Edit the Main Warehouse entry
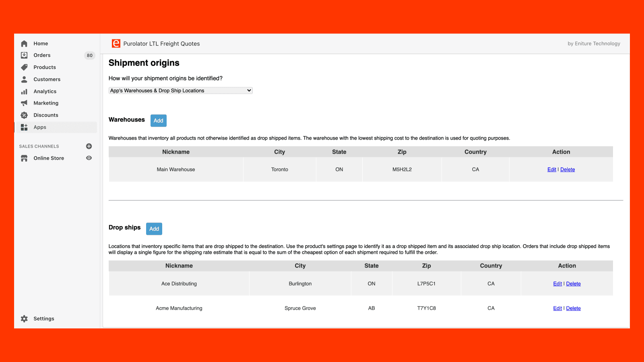The height and width of the screenshot is (362, 644). [551, 169]
